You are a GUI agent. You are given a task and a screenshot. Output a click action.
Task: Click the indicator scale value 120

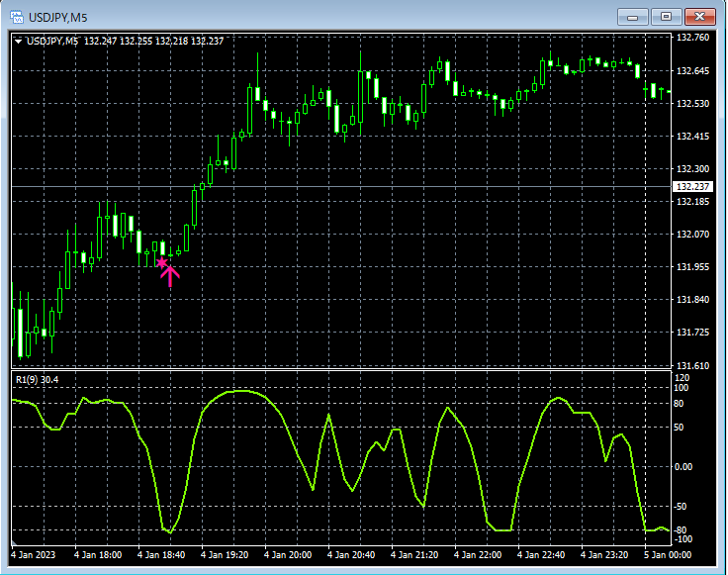pyautogui.click(x=682, y=378)
